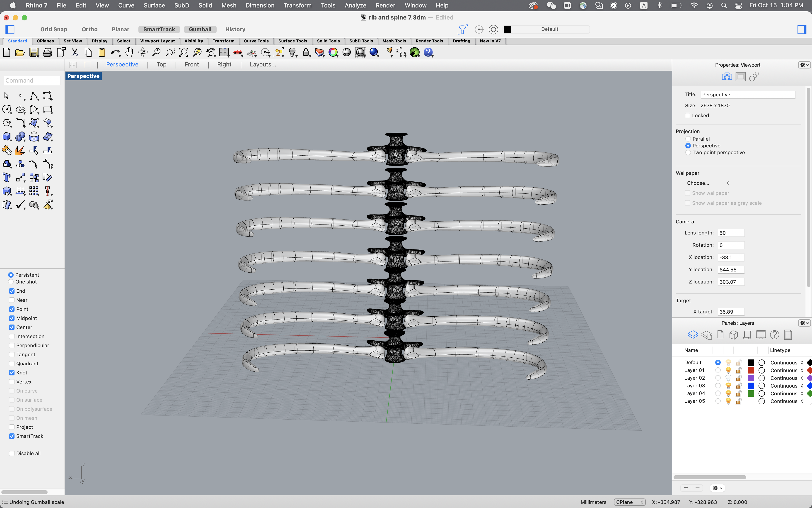
Task: Check the Disable all osnaps box
Action: point(12,453)
